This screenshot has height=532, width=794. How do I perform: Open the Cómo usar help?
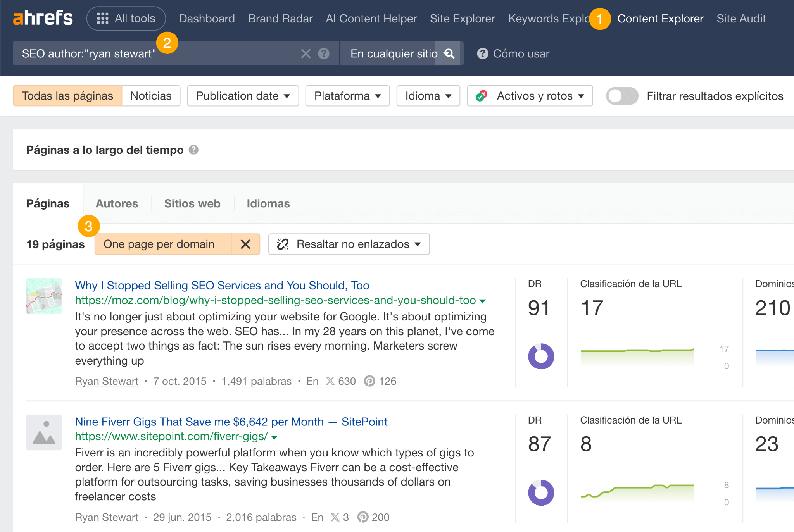coord(513,53)
